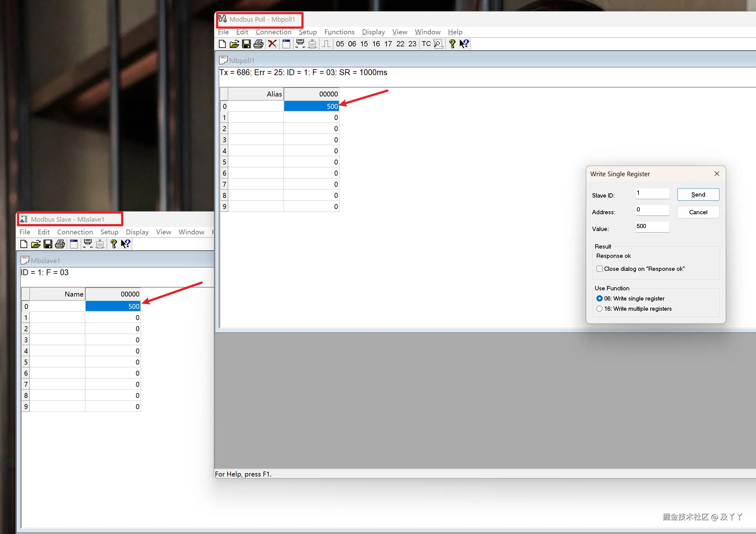Click Open file icon in Modbus Poll toolbar
The width and height of the screenshot is (756, 534).
click(x=234, y=44)
